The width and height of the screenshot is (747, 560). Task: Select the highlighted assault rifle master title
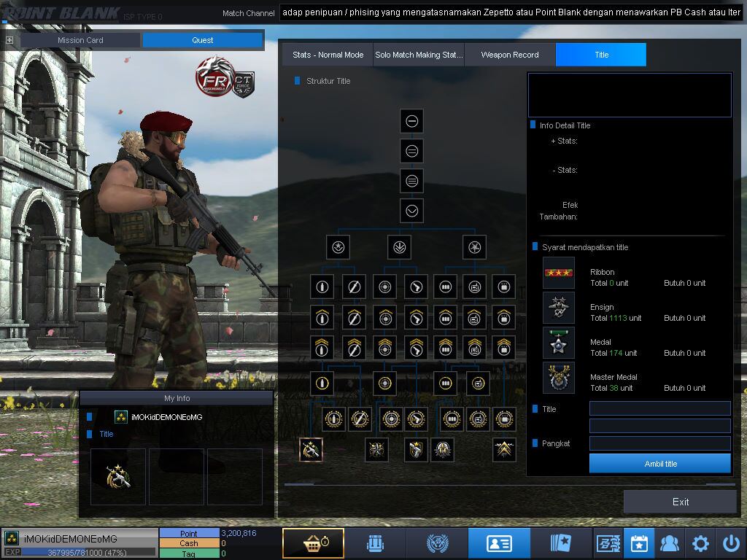point(311,449)
